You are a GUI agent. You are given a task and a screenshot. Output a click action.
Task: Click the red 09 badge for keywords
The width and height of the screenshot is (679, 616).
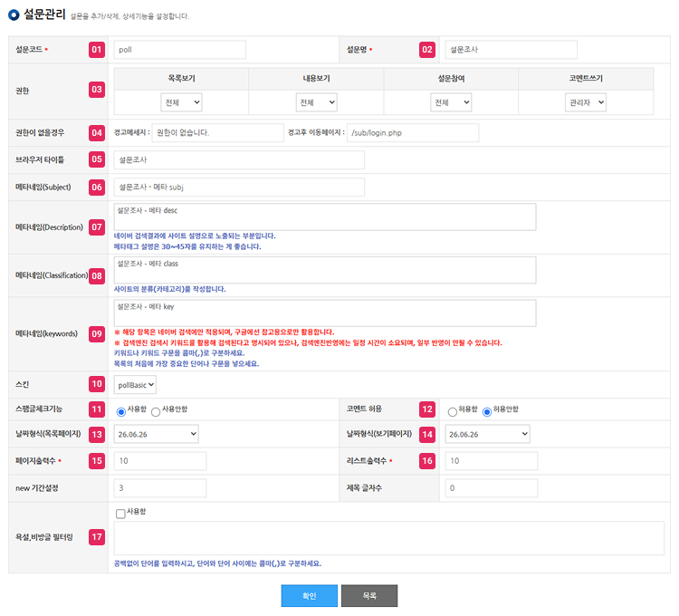(x=97, y=334)
